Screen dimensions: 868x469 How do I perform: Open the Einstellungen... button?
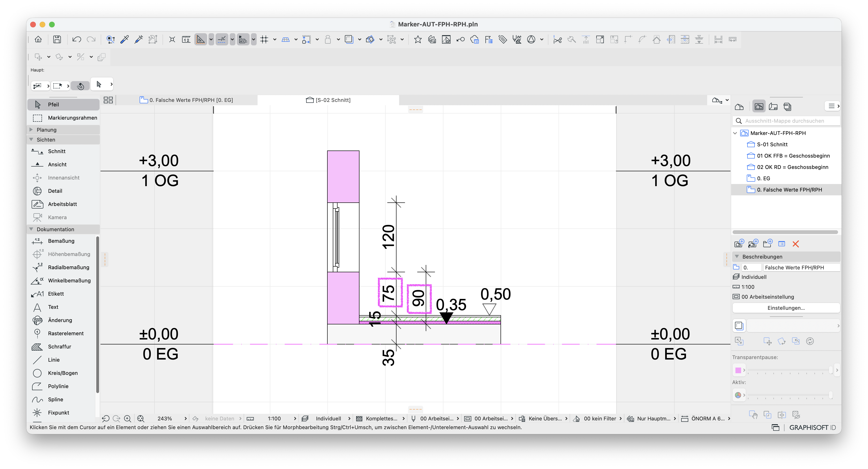pyautogui.click(x=786, y=308)
